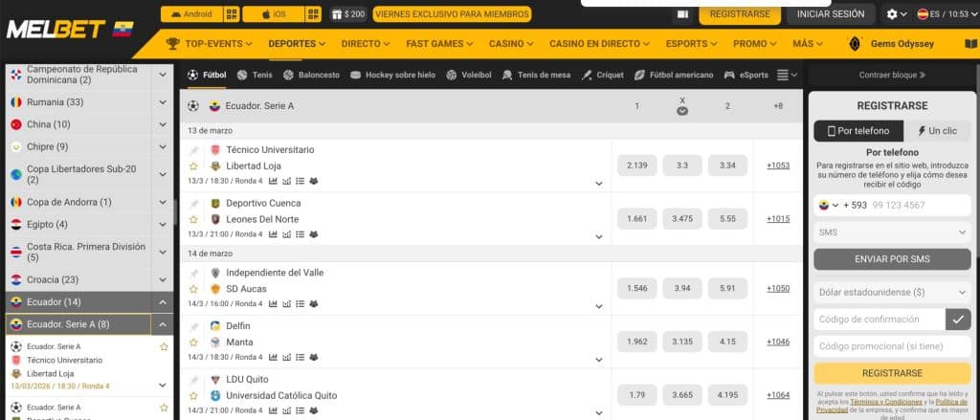
Task: Expand markets for Delfin vs Manta
Action: pos(599,343)
